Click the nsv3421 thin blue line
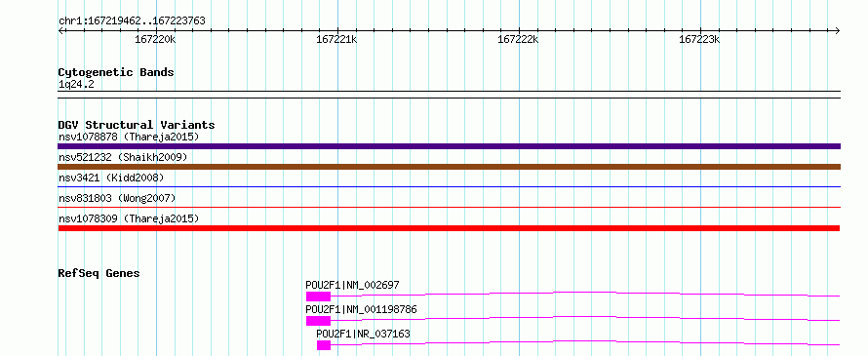The image size is (868, 356). click(x=449, y=187)
